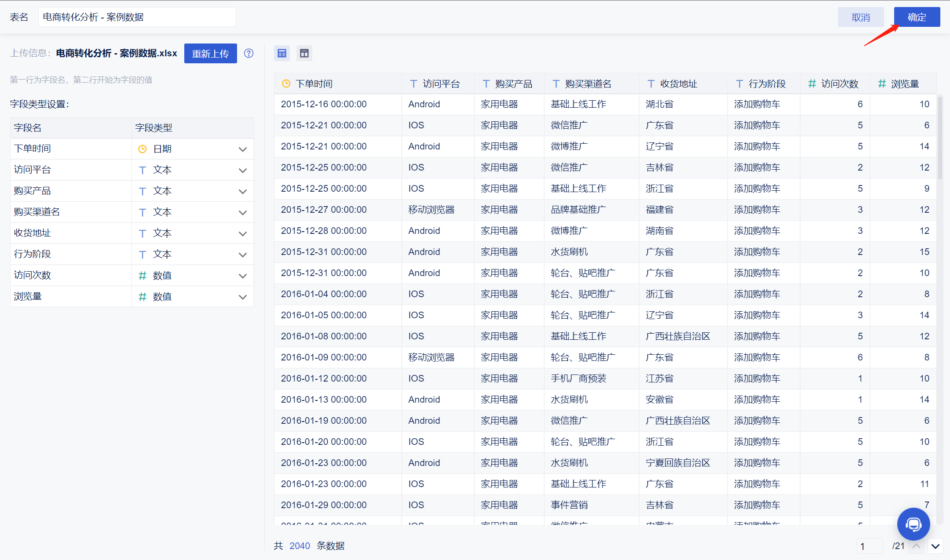Click the hash icon in 浏览量 column header
The height and width of the screenshot is (560, 950).
coord(882,84)
